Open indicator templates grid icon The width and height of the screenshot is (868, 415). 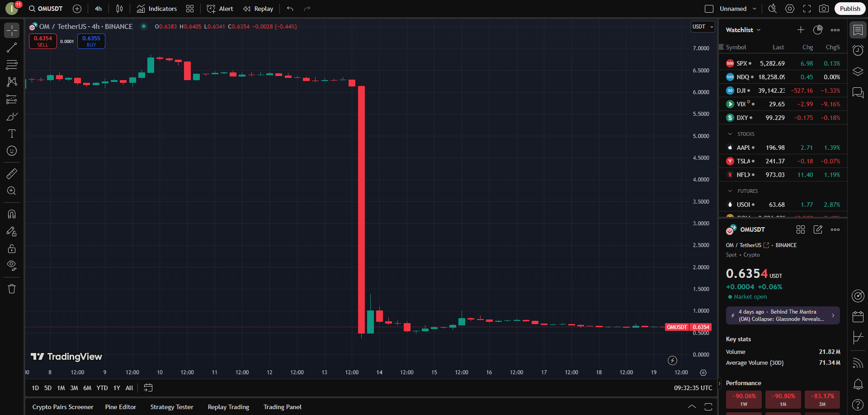click(190, 9)
